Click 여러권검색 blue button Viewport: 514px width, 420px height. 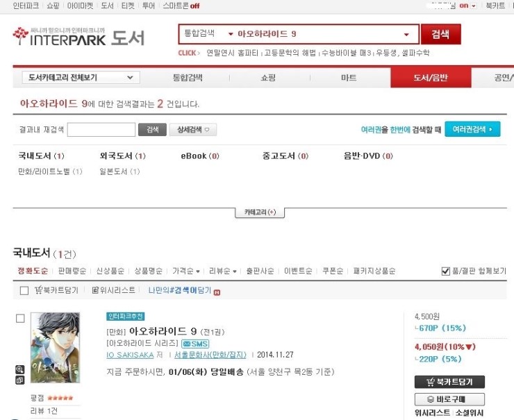point(473,129)
